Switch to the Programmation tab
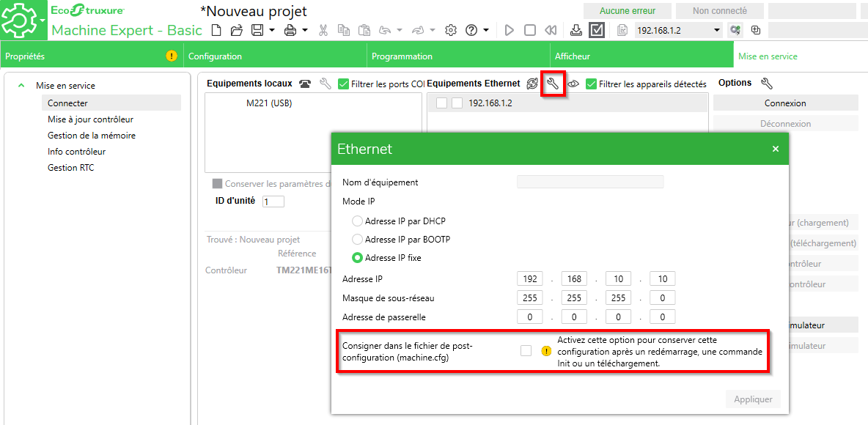This screenshot has width=868, height=425. (x=402, y=56)
